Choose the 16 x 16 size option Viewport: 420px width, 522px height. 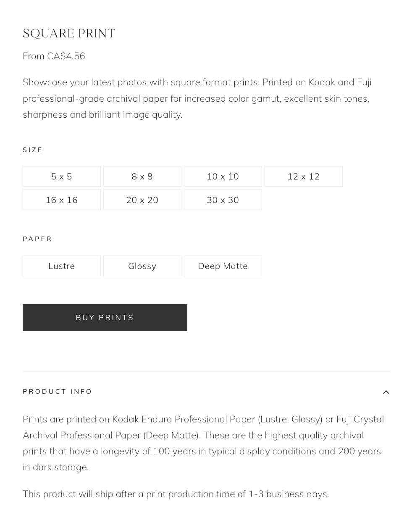point(62,200)
